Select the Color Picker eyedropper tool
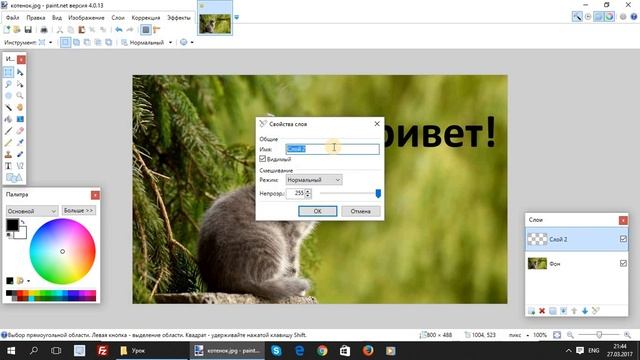The image size is (640, 360). click(x=20, y=142)
